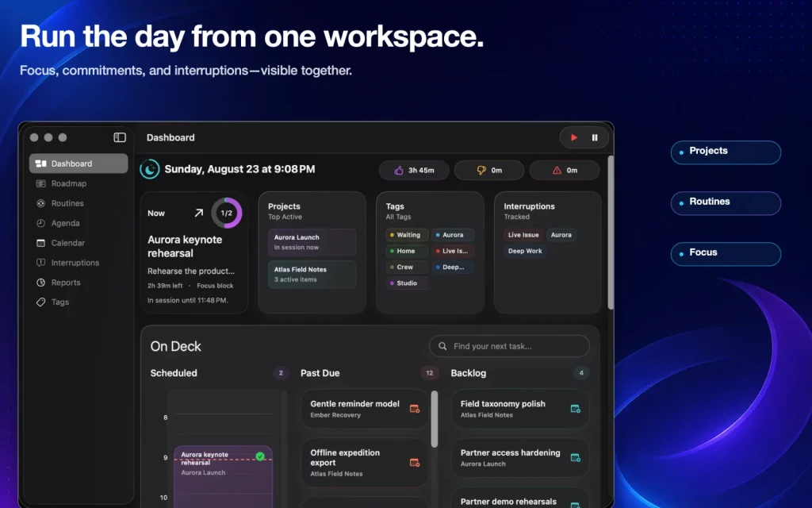Open Aurora Launch project card
This screenshot has height=508, width=812.
[x=312, y=242]
